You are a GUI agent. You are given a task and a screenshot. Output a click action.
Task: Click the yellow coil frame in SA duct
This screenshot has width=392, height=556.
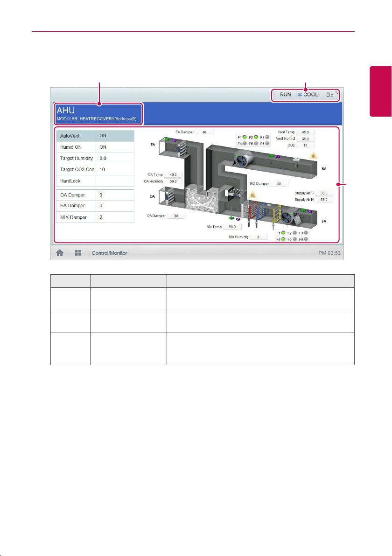(278, 213)
